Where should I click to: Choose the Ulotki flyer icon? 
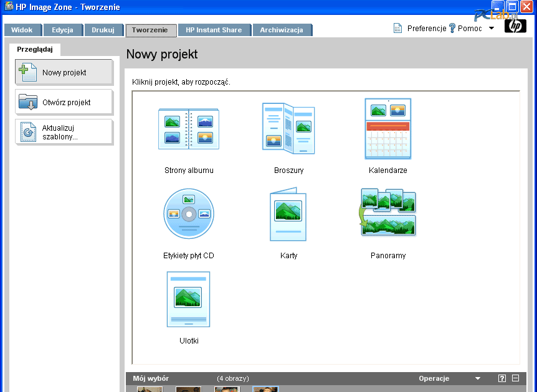188,299
